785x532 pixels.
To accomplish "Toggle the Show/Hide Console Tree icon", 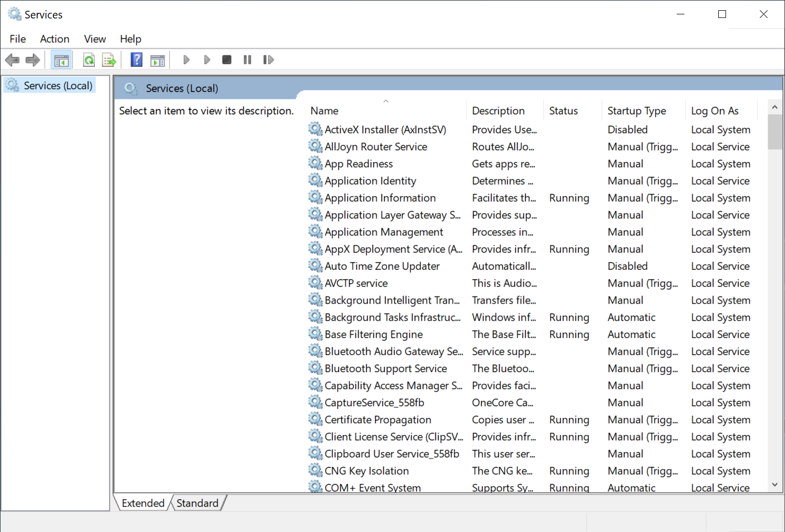I will point(61,60).
